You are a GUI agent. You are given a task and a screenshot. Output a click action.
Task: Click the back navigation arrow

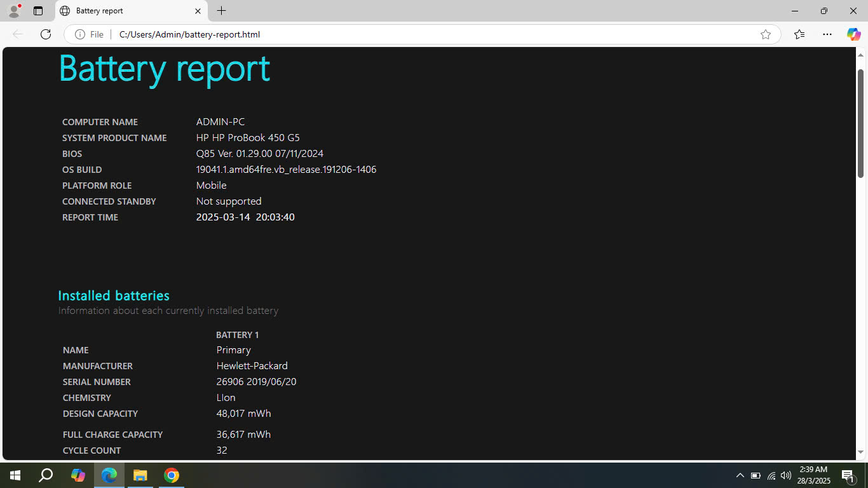(x=18, y=34)
